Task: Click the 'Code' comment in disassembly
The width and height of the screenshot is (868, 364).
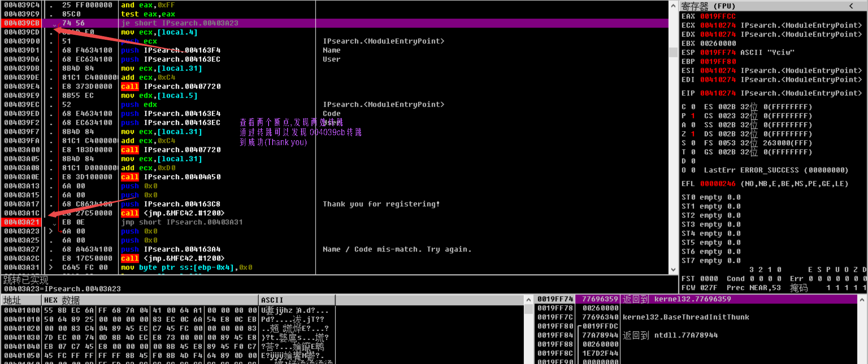Action: coord(331,113)
